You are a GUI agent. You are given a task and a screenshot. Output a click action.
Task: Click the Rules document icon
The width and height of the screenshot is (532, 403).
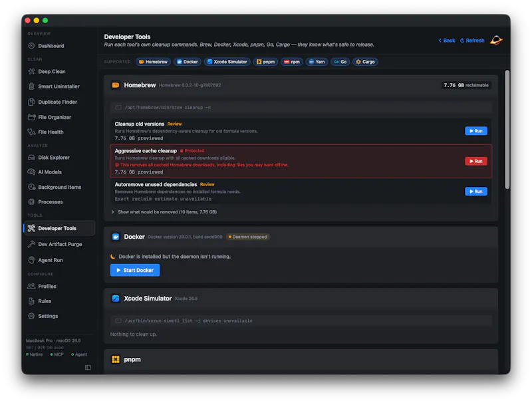(31, 301)
